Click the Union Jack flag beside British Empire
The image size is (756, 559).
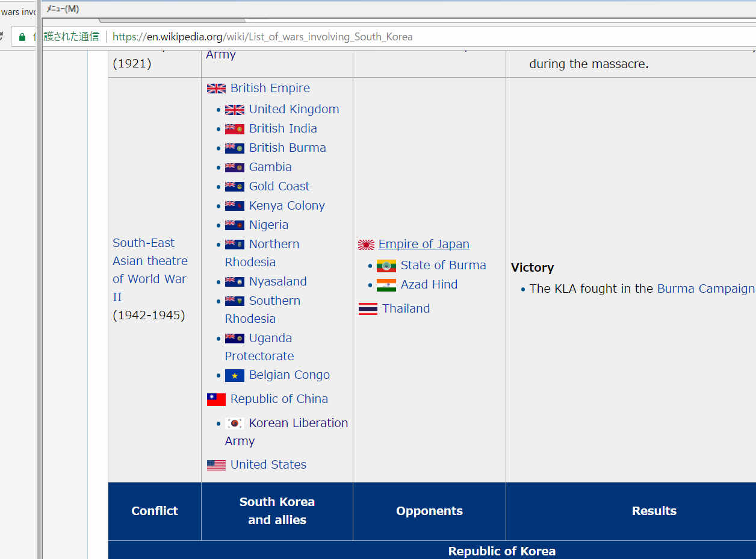click(x=216, y=89)
